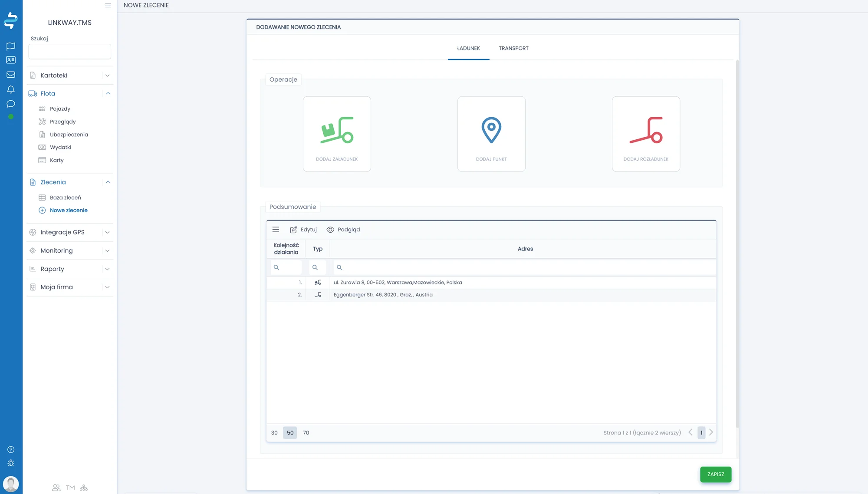Open Wydatki under Flota

pyautogui.click(x=60, y=147)
